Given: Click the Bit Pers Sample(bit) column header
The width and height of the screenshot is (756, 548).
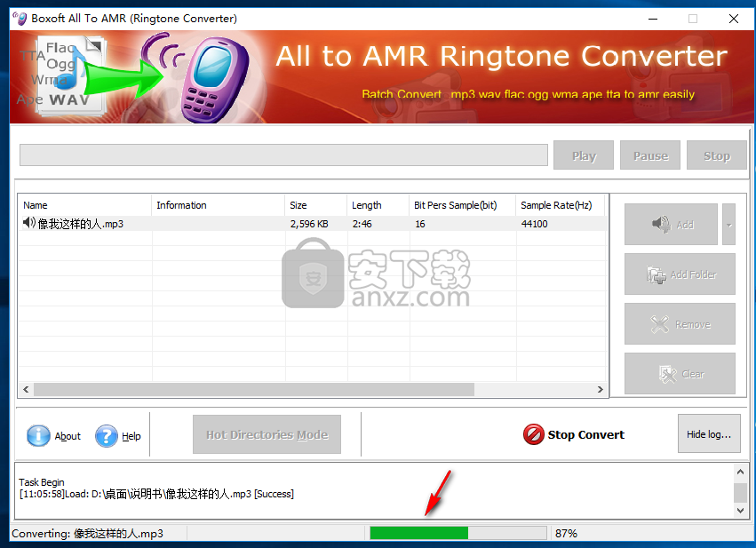Looking at the screenshot, I should pyautogui.click(x=462, y=205).
